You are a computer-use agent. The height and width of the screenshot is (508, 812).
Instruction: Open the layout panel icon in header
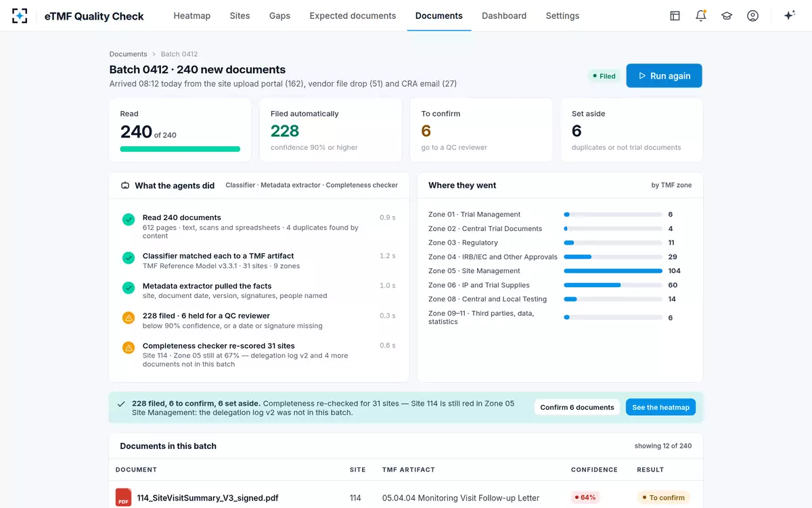675,16
